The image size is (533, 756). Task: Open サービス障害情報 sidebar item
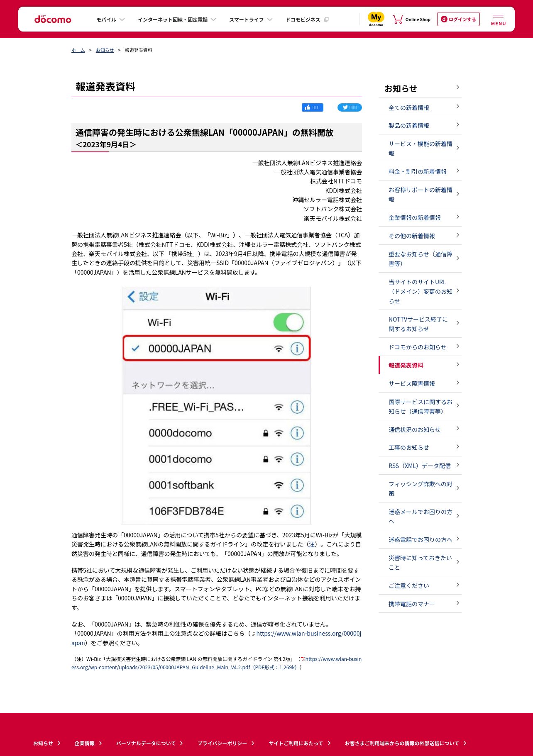click(x=420, y=383)
